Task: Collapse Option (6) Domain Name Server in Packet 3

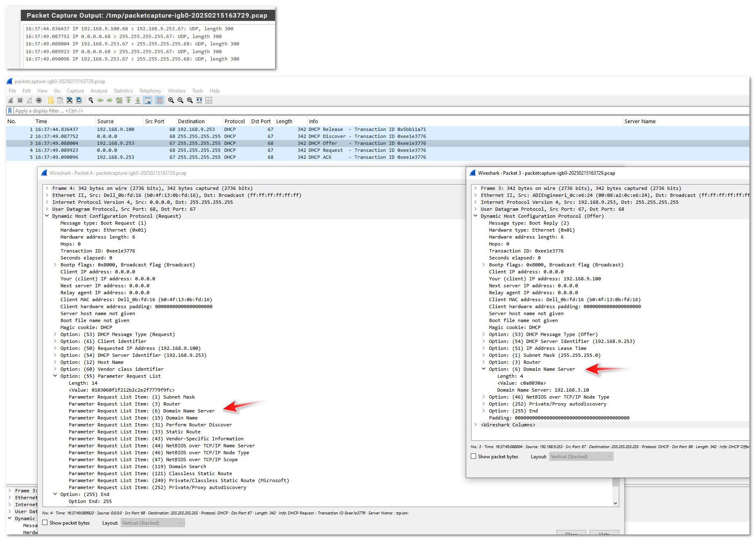Action: [x=484, y=369]
